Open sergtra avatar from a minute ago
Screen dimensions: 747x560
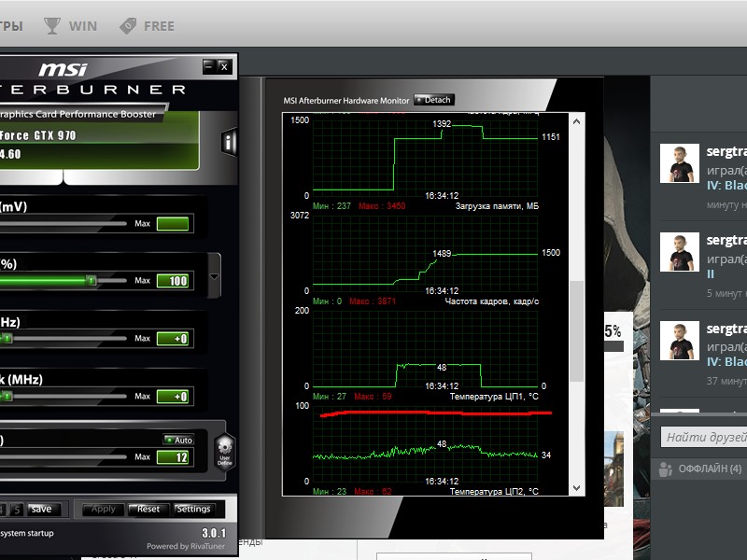[680, 163]
